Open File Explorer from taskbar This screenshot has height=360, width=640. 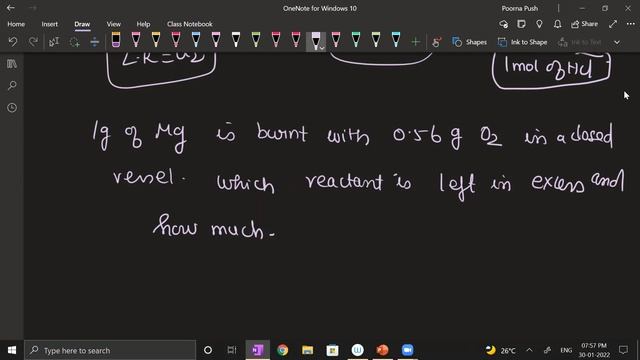[x=307, y=350]
